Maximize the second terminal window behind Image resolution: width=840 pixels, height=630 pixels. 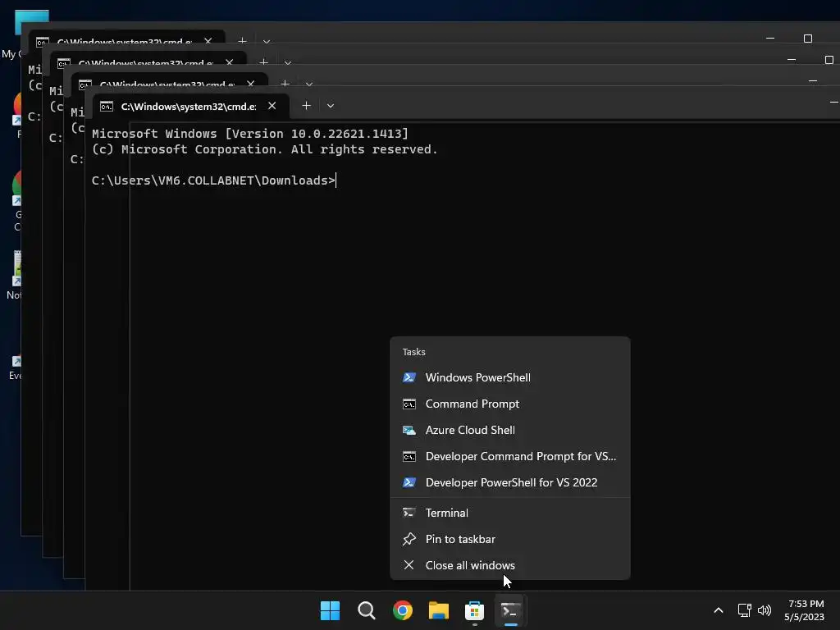829,59
